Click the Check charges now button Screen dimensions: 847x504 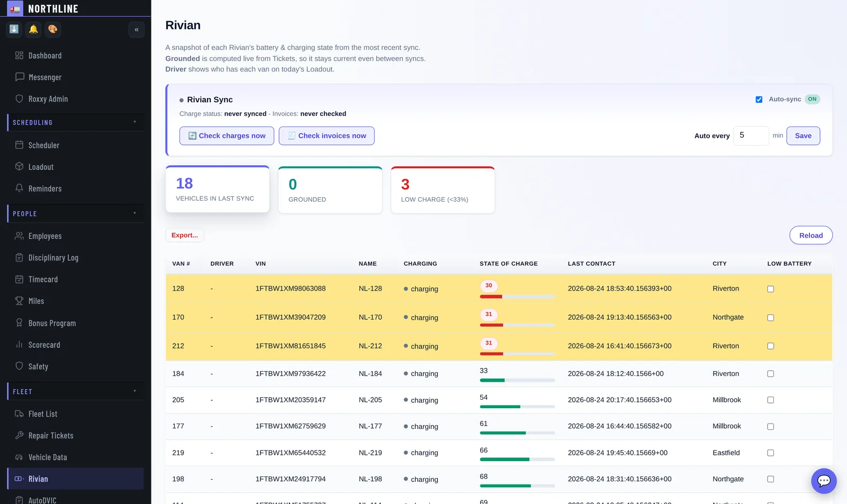coord(227,136)
